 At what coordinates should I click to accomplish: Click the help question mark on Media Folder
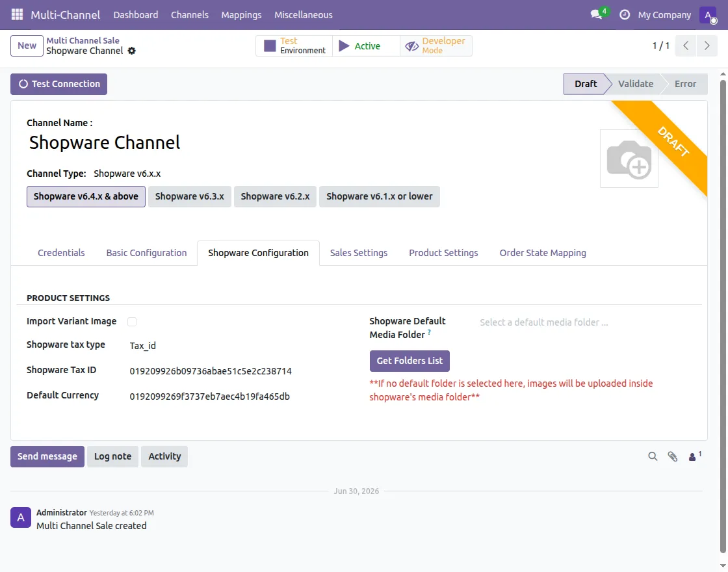429,332
